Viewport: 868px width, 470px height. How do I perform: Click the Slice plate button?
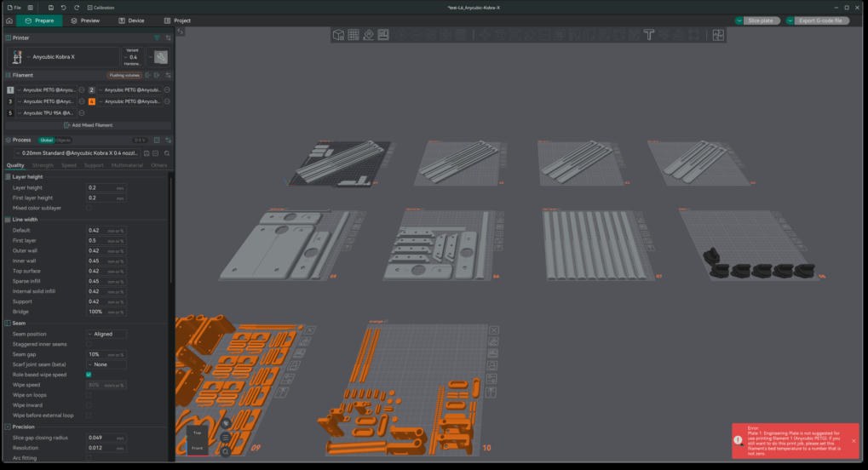pyautogui.click(x=761, y=20)
